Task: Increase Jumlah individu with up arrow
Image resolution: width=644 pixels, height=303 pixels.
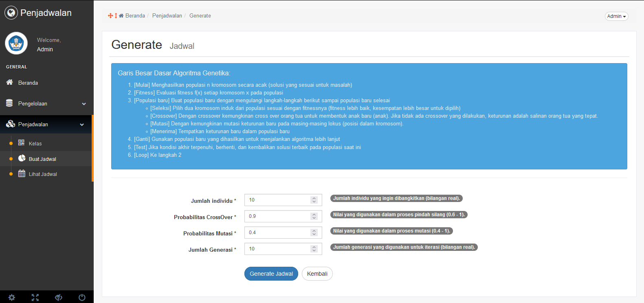Action: tap(314, 198)
